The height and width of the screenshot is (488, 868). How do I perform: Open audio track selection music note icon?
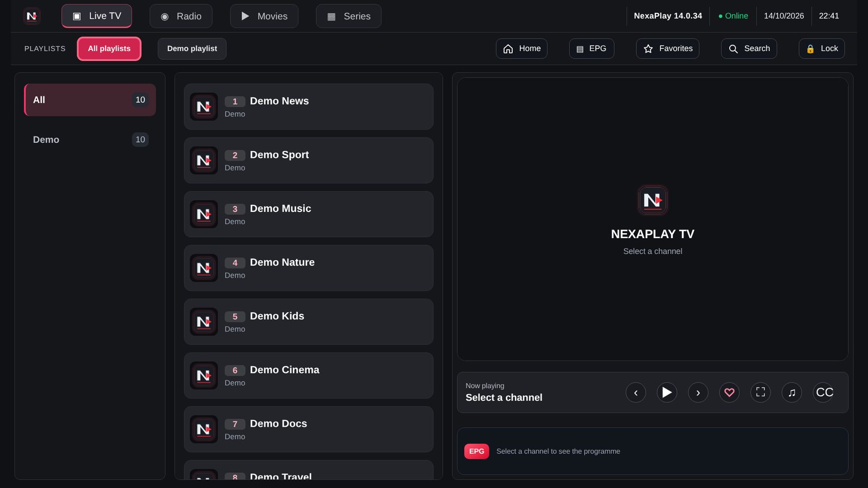click(792, 393)
